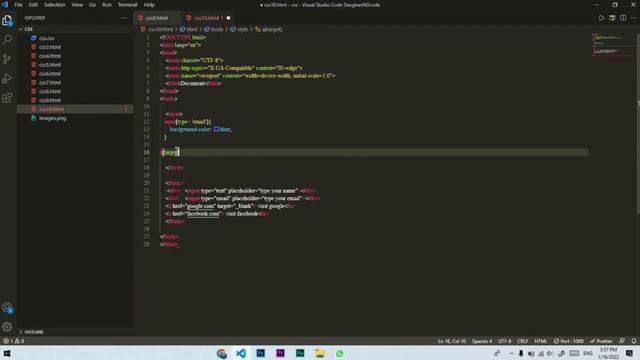
Task: Open the Extensions view
Action: [x=7, y=98]
